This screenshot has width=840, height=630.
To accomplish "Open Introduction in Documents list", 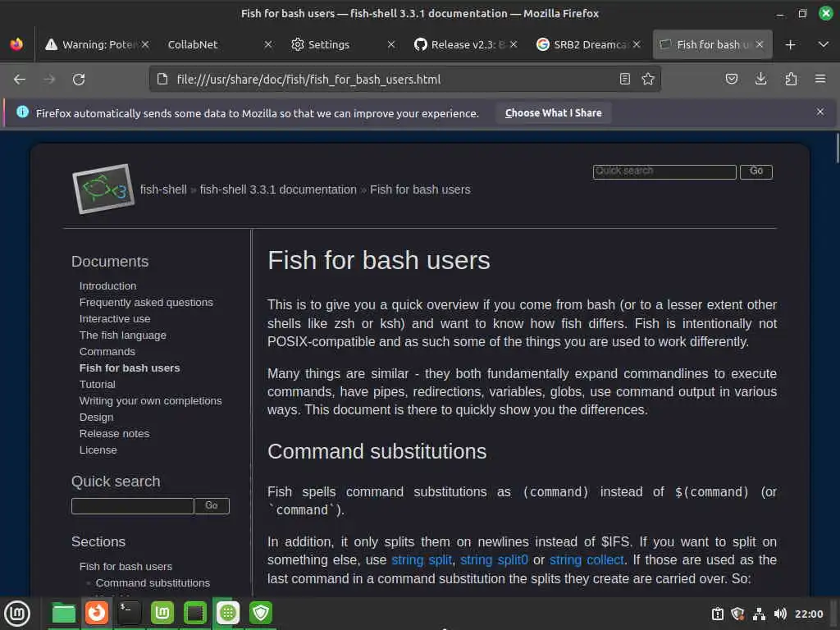I will pyautogui.click(x=107, y=286).
